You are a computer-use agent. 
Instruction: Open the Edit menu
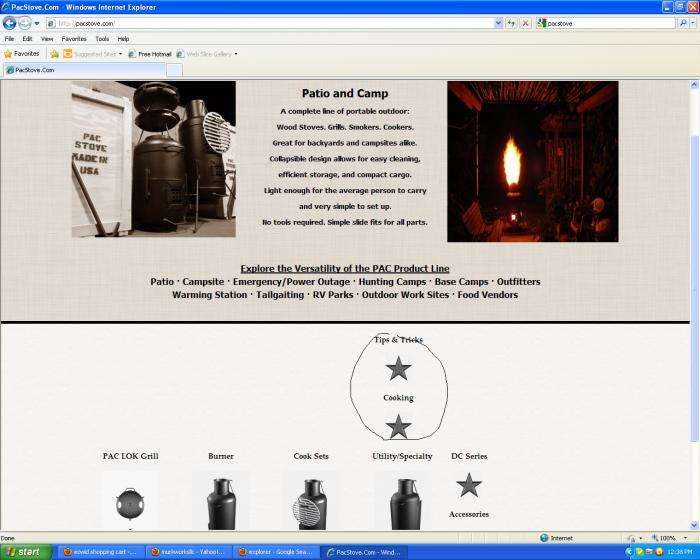pyautogui.click(x=27, y=39)
